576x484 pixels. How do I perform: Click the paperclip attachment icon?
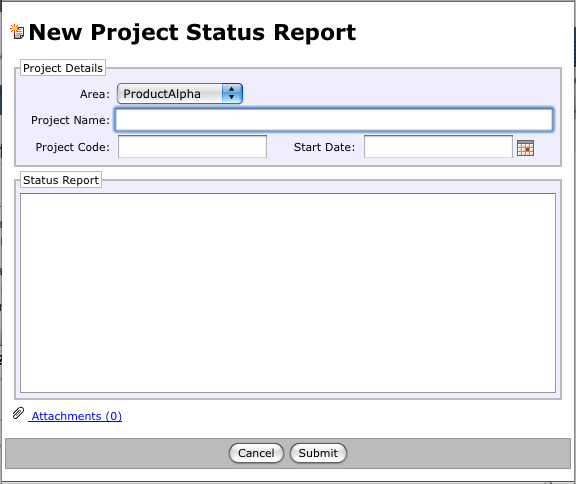[18, 413]
